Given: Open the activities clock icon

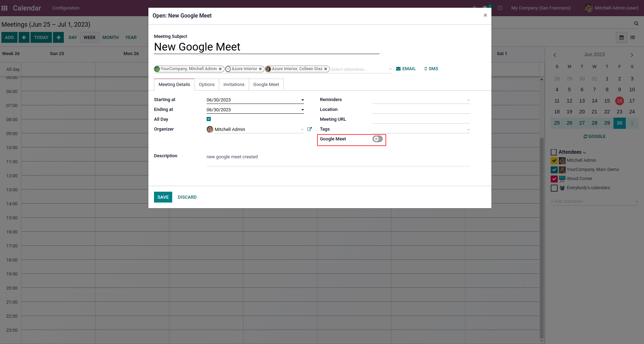Looking at the screenshot, I should click(x=500, y=8).
